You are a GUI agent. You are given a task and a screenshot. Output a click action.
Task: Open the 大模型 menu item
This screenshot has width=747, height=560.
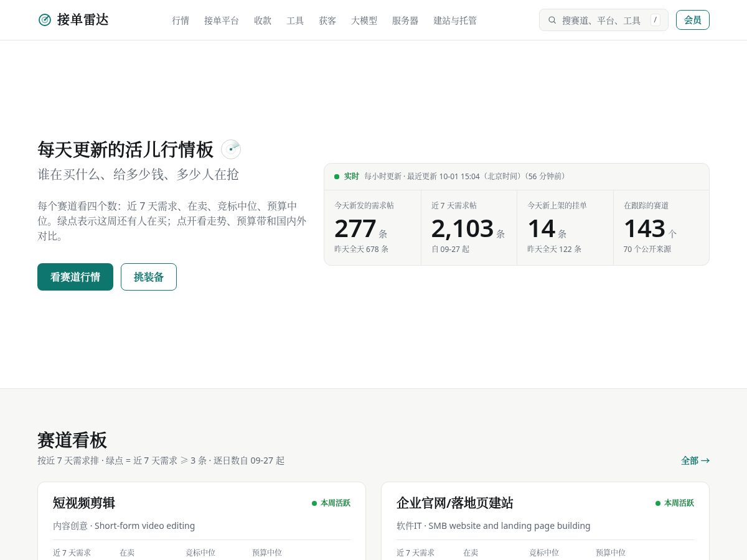(x=364, y=21)
